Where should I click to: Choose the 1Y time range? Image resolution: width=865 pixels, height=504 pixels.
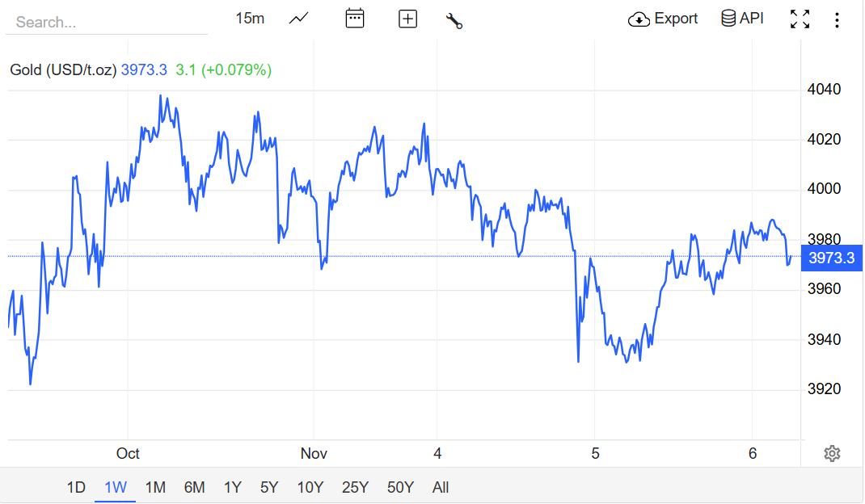click(233, 487)
